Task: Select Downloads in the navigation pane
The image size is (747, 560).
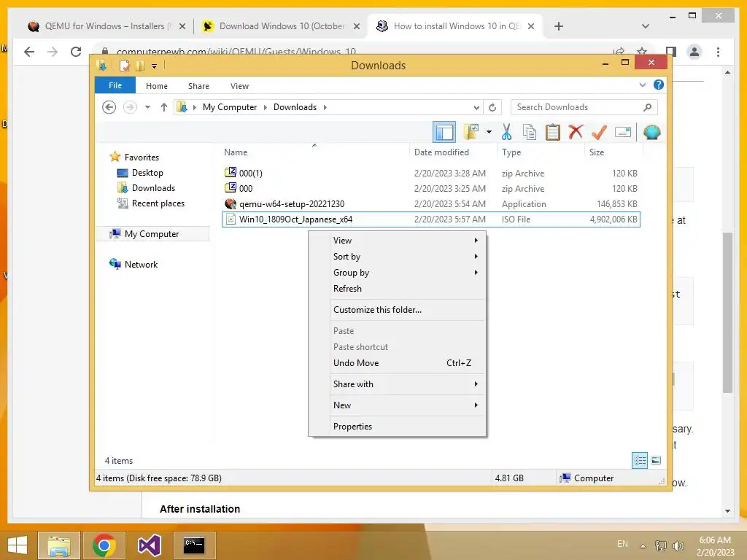Action: click(153, 188)
